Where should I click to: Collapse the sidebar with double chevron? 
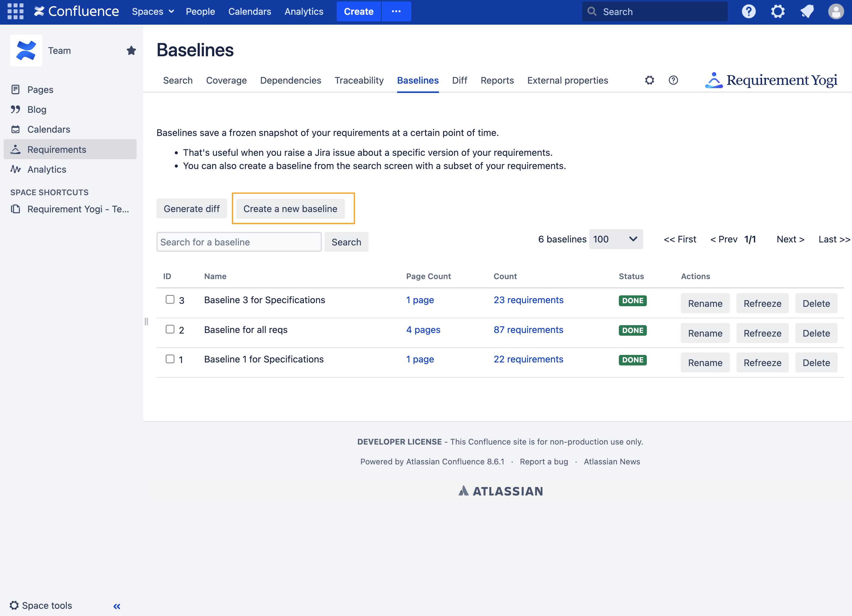tap(117, 606)
